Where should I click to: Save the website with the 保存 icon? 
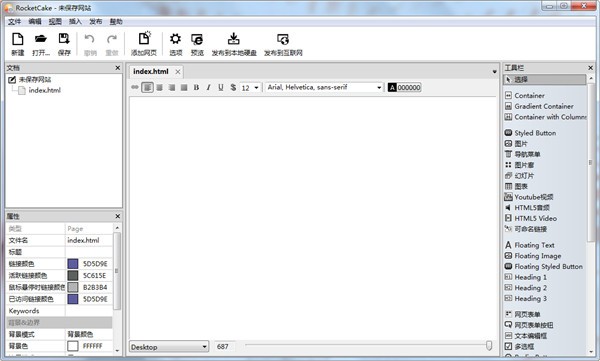pyautogui.click(x=64, y=44)
